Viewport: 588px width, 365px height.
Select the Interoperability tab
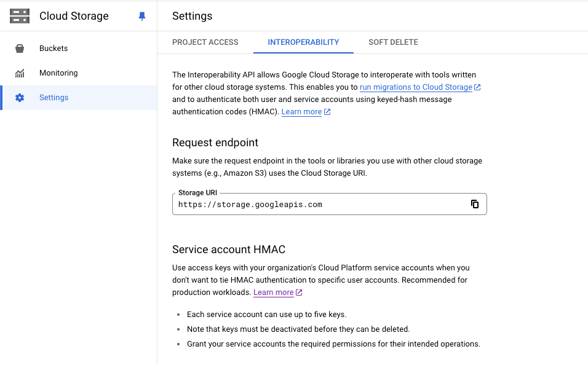[x=303, y=42]
